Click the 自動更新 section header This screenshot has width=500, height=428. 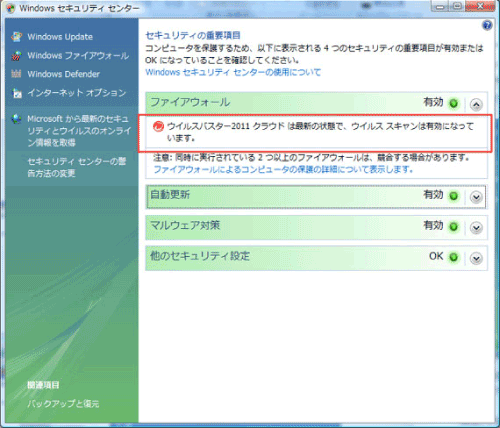click(316, 197)
